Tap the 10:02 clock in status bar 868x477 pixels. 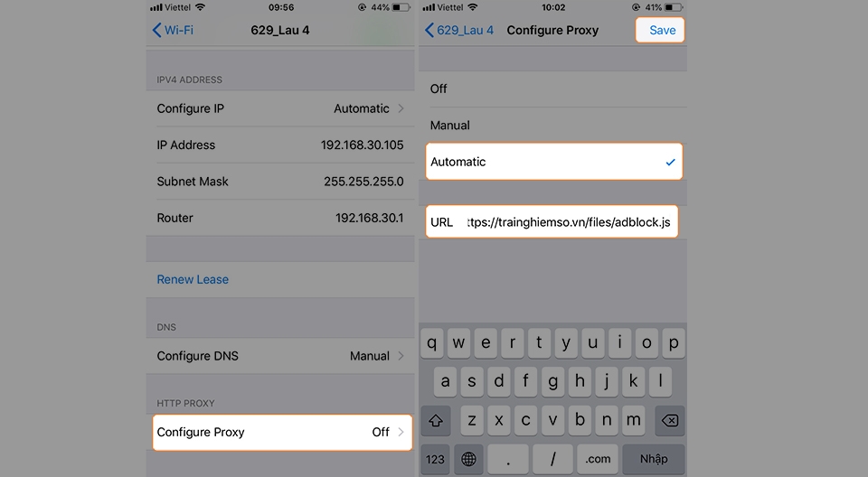[553, 8]
